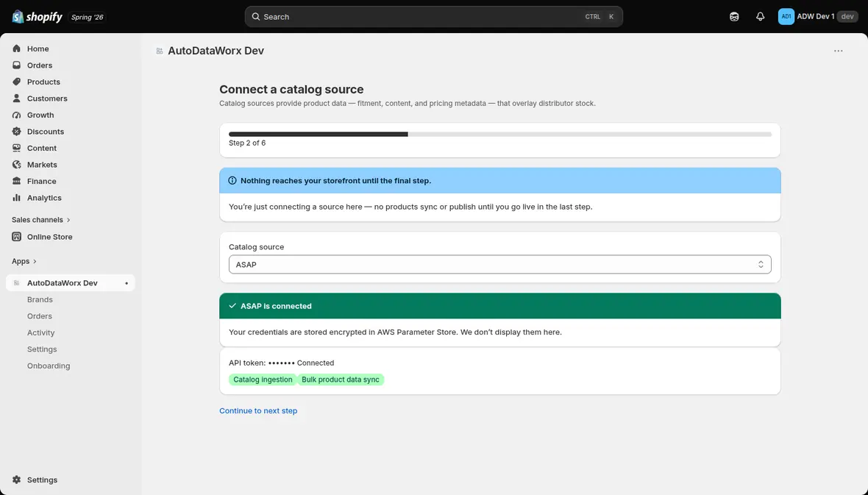Open the Catalog source ASAP dropdown

coord(500,265)
